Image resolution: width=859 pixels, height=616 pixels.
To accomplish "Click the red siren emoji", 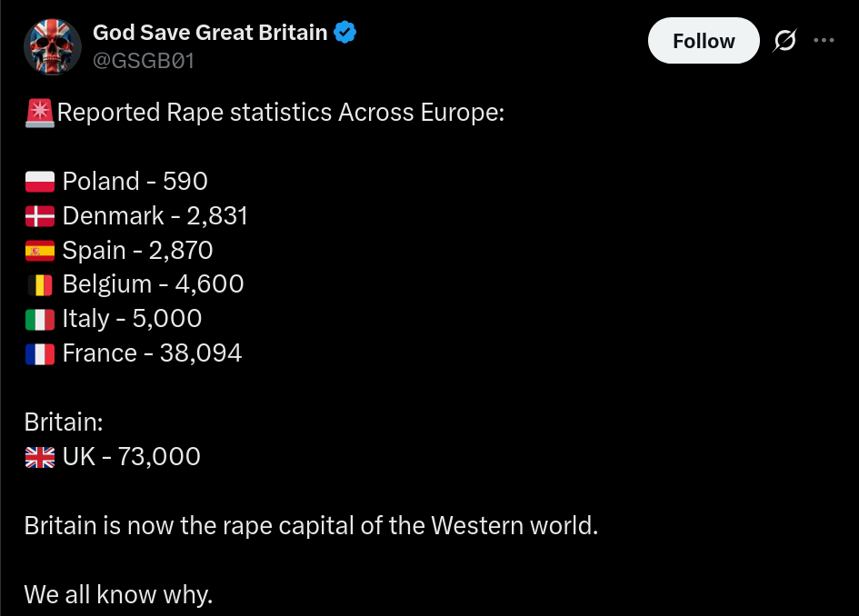I will coord(40,113).
